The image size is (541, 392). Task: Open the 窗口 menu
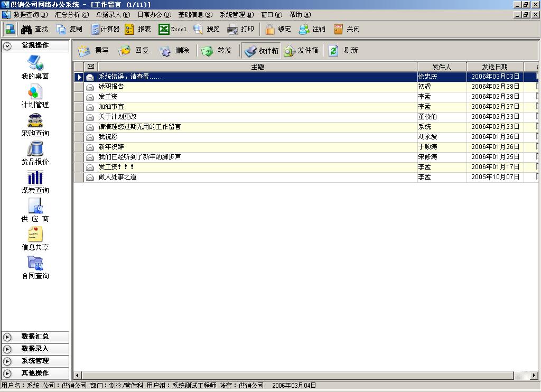point(272,15)
